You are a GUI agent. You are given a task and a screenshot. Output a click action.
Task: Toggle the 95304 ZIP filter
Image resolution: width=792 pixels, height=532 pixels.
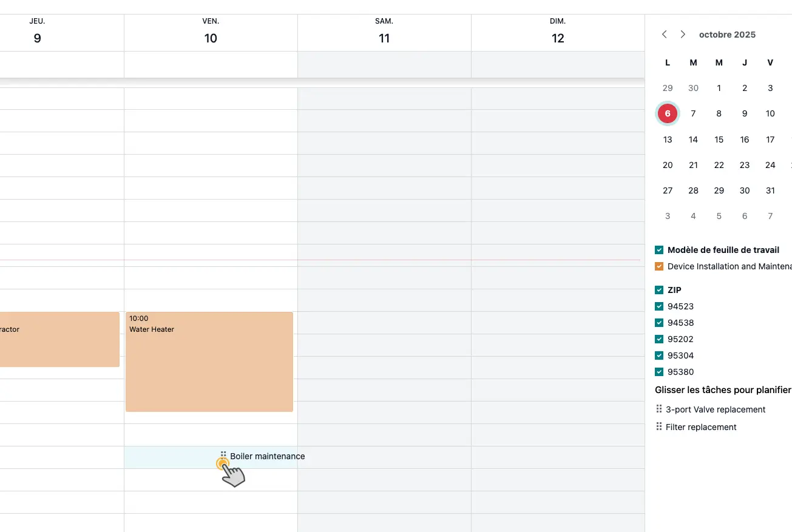659,355
